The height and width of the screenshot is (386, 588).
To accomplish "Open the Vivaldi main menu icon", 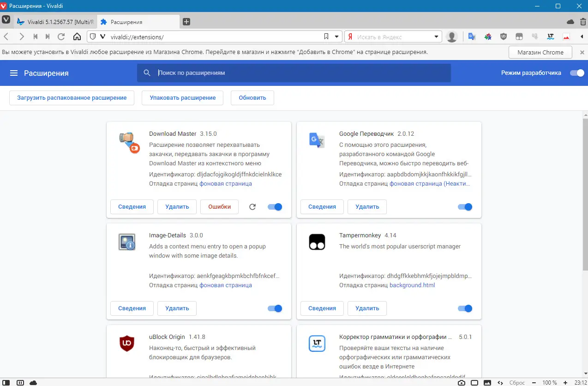I will tap(6, 20).
